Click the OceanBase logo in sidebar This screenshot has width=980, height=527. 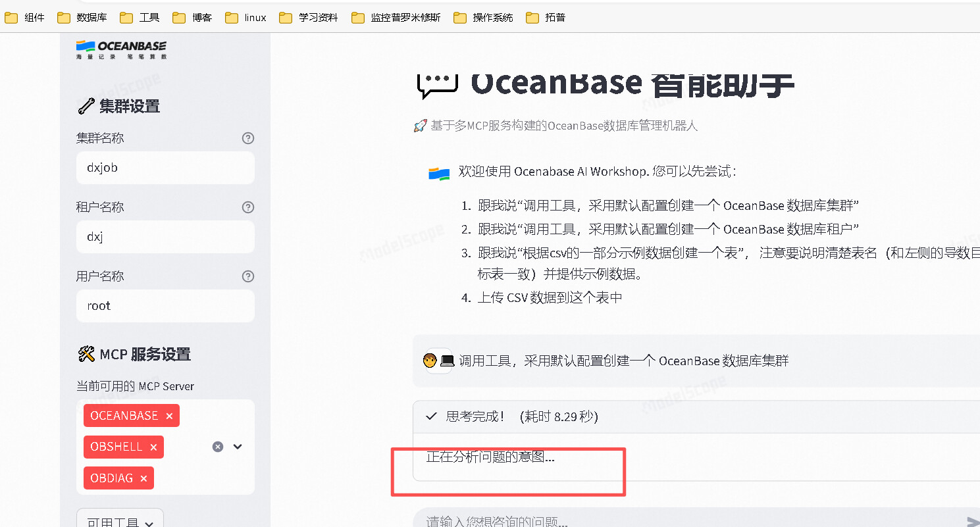pyautogui.click(x=121, y=49)
